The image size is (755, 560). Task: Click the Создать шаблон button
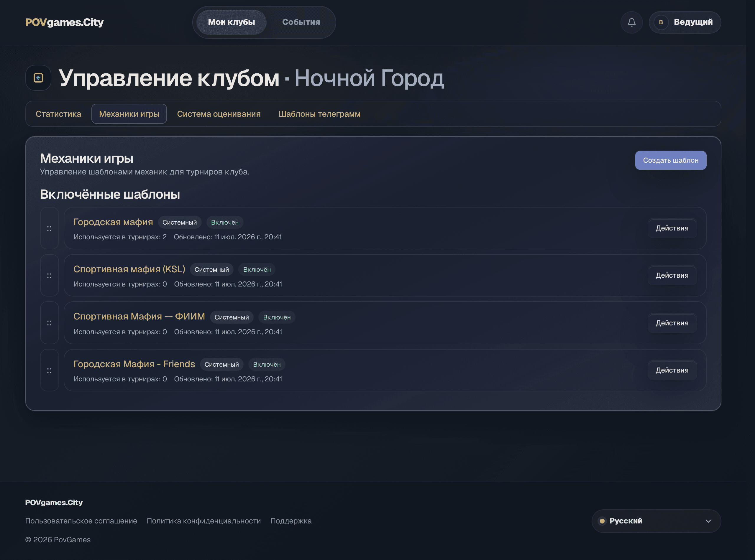point(671,160)
